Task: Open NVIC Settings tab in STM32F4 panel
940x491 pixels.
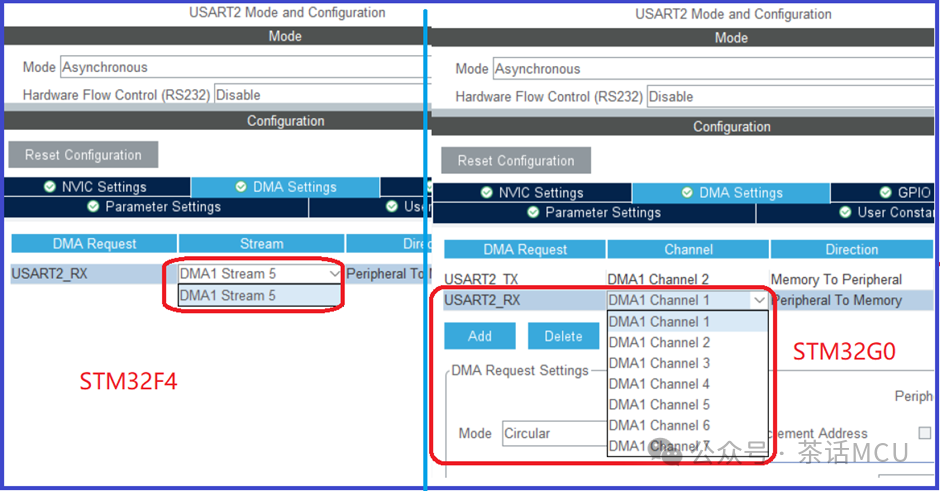Action: click(97, 187)
